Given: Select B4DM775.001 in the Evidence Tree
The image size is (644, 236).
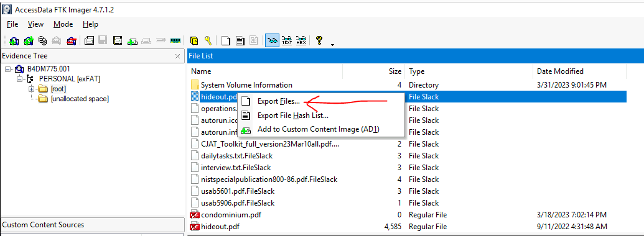Looking at the screenshot, I should coord(49,69).
